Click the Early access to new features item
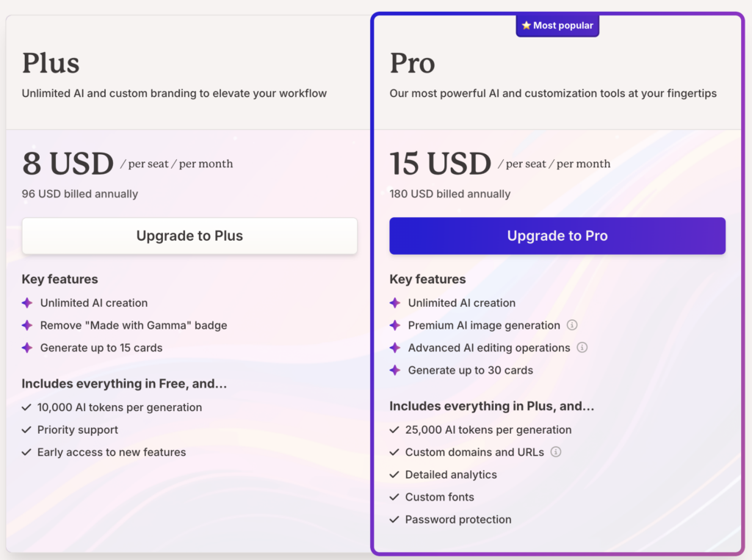The image size is (752, 560). (112, 452)
